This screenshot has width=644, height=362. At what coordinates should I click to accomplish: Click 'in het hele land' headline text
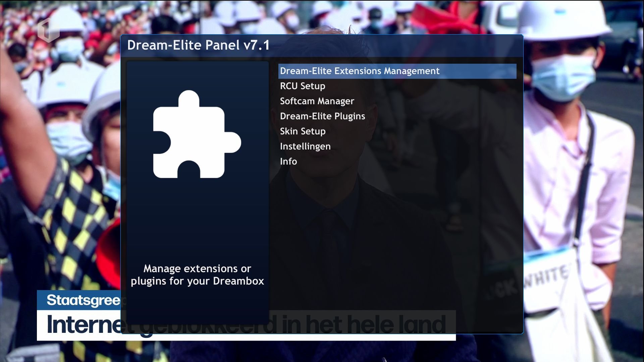click(364, 324)
